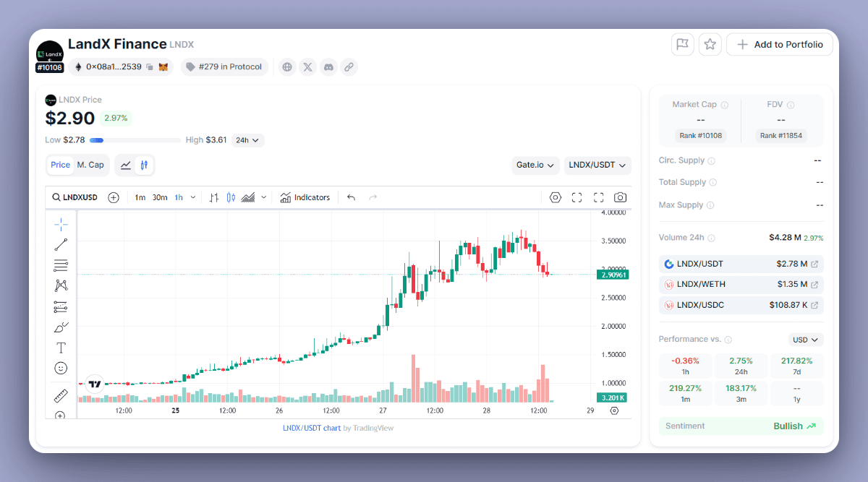The image size is (868, 482).
Task: Expand the LNDX/USDT pair dropdown
Action: 597,165
